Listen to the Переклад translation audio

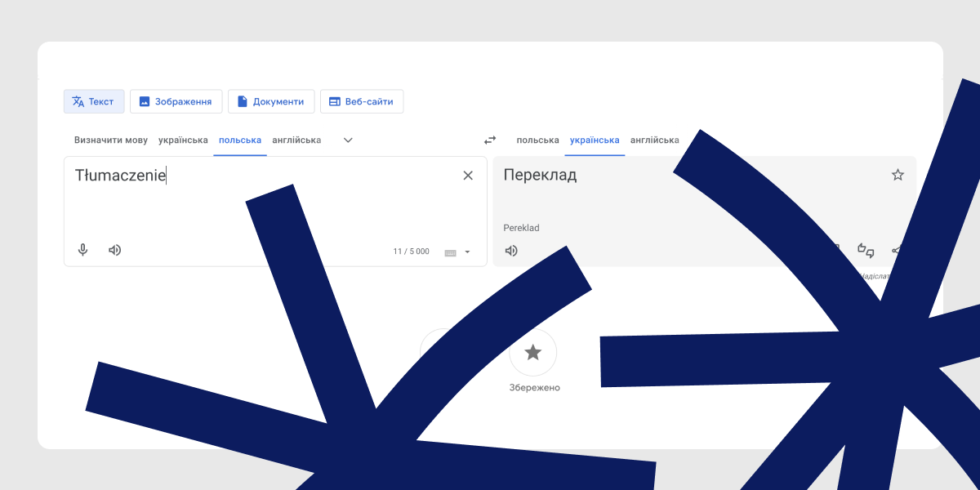pos(511,251)
